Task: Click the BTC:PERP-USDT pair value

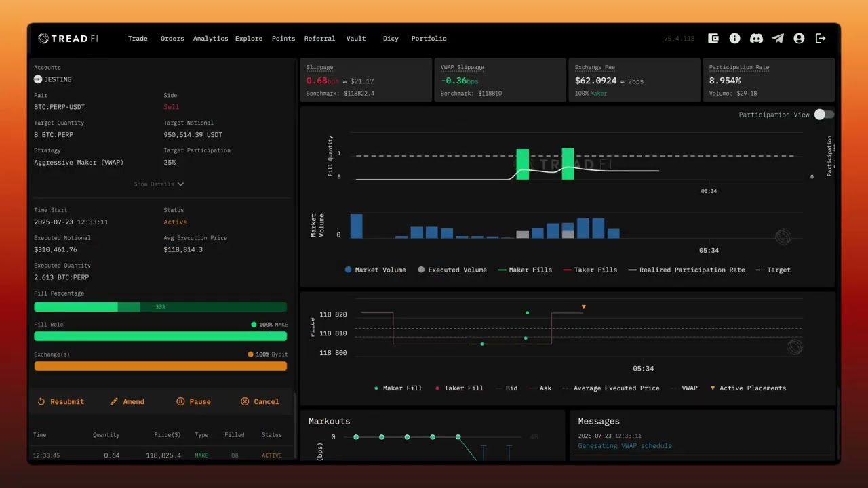Action: point(60,107)
